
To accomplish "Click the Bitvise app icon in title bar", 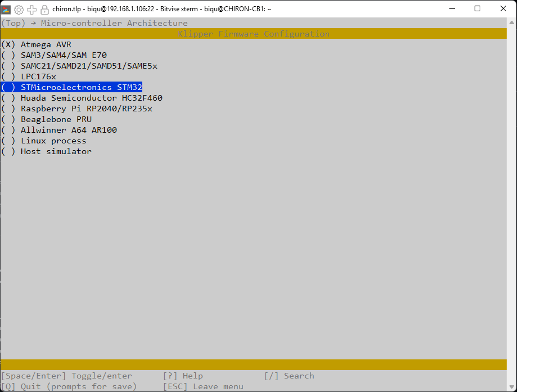I will [6, 9].
